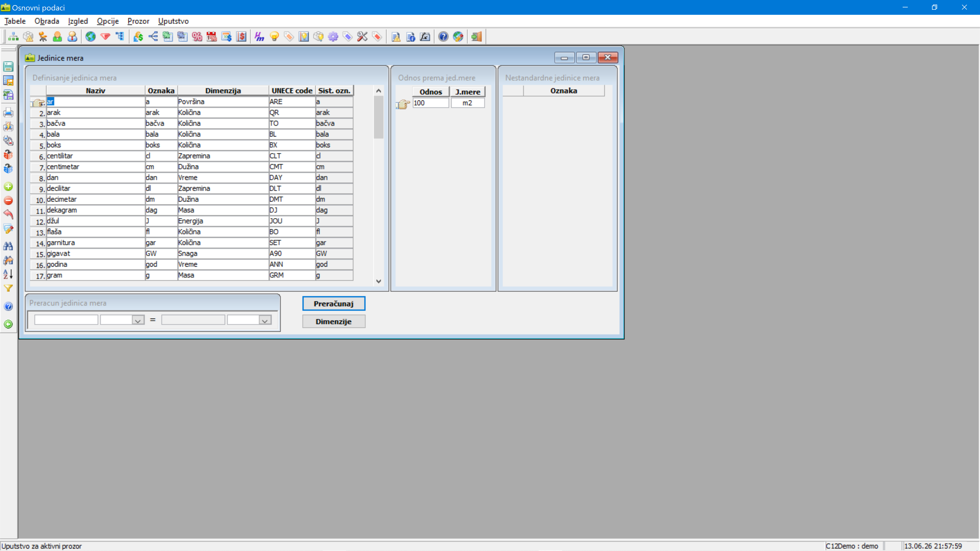Click the purple gear toolbar icon
Viewport: 980px width, 551px height.
point(333,36)
